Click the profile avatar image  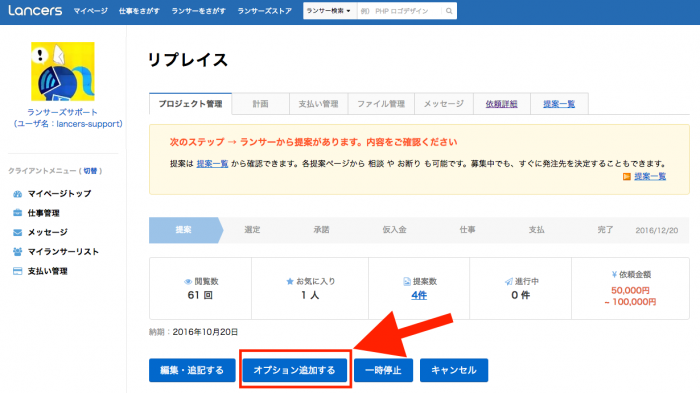pos(62,71)
